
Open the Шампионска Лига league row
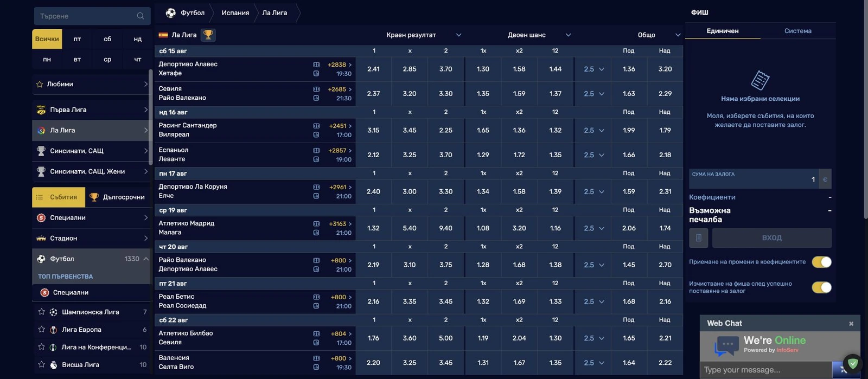tap(91, 312)
